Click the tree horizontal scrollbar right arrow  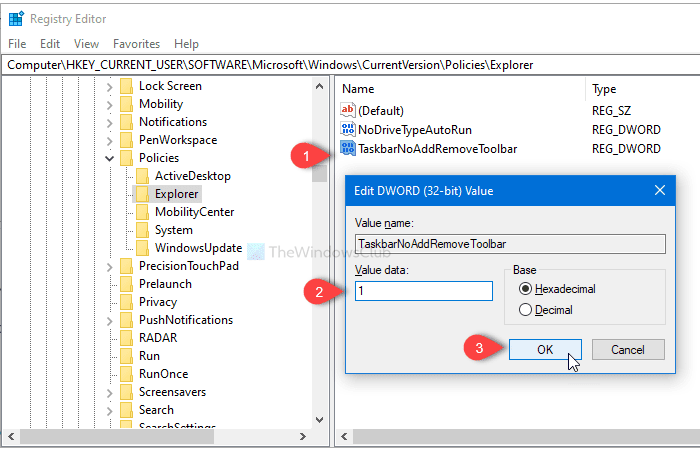point(303,436)
